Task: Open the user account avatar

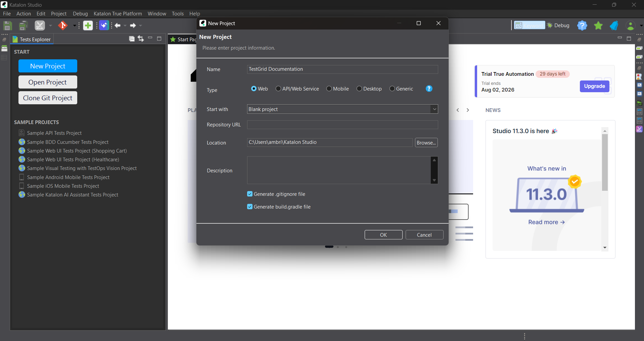Action: [631, 25]
